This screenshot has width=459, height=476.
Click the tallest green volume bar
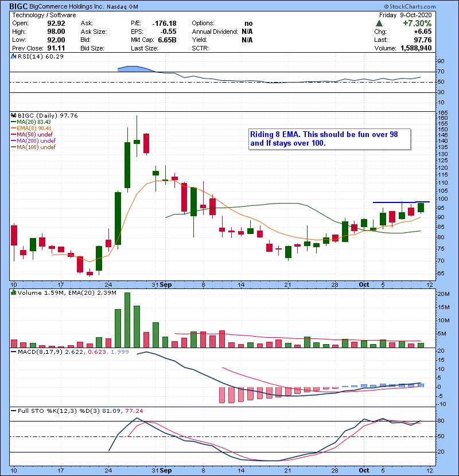pyautogui.click(x=127, y=320)
